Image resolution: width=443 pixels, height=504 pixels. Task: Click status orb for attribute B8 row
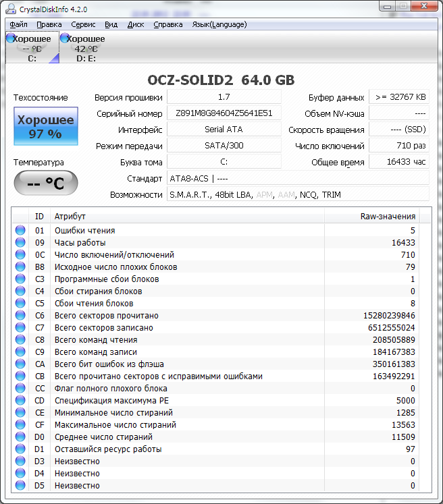pyautogui.click(x=20, y=267)
